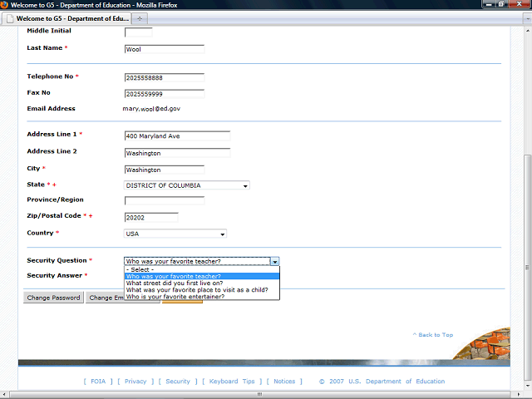
Task: Select the Welcome to G5 browser tab
Action: tap(66, 18)
